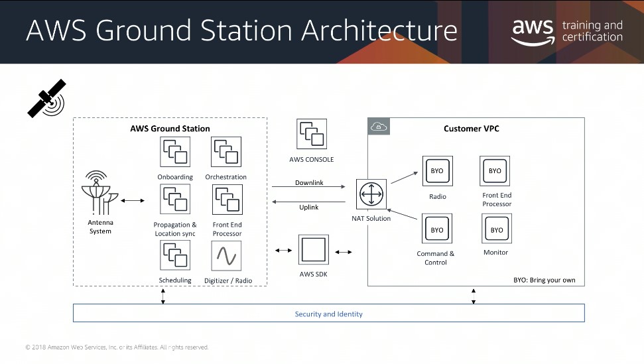Click the slide title 'AWS Ground Station Architecture'
Screen dimensions: 644x364
[241, 30]
